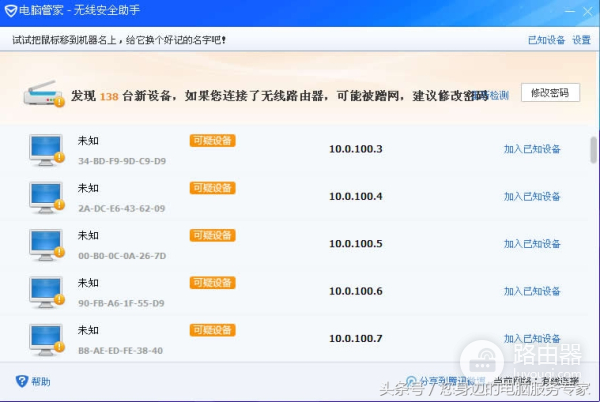Viewport: 600px width, 402px height.
Task: Click IP address 10.0.100.3
Action: [x=356, y=149]
